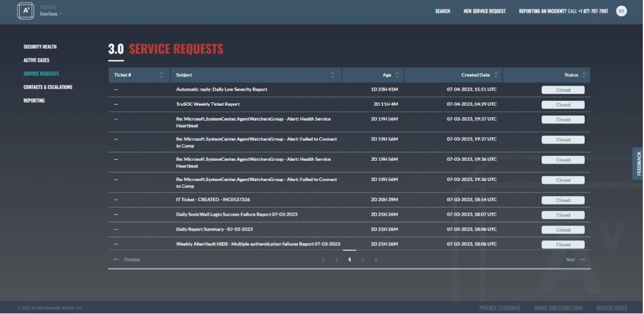
Task: Sort by Subject column arrows
Action: pyautogui.click(x=332, y=75)
